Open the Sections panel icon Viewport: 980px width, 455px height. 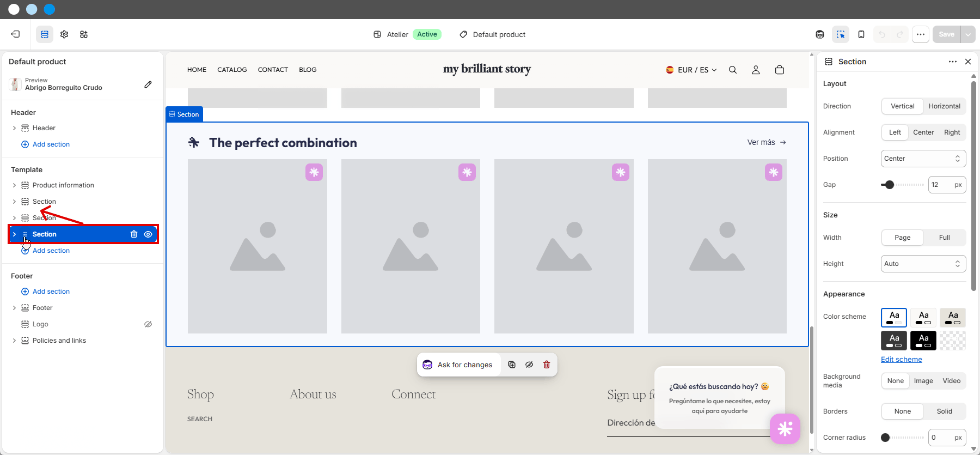click(x=45, y=34)
